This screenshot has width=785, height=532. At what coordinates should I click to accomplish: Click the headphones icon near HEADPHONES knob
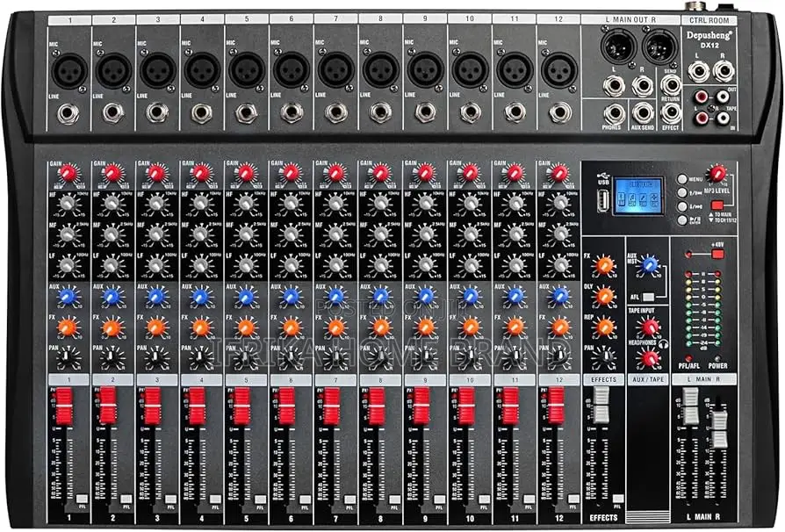click(664, 344)
